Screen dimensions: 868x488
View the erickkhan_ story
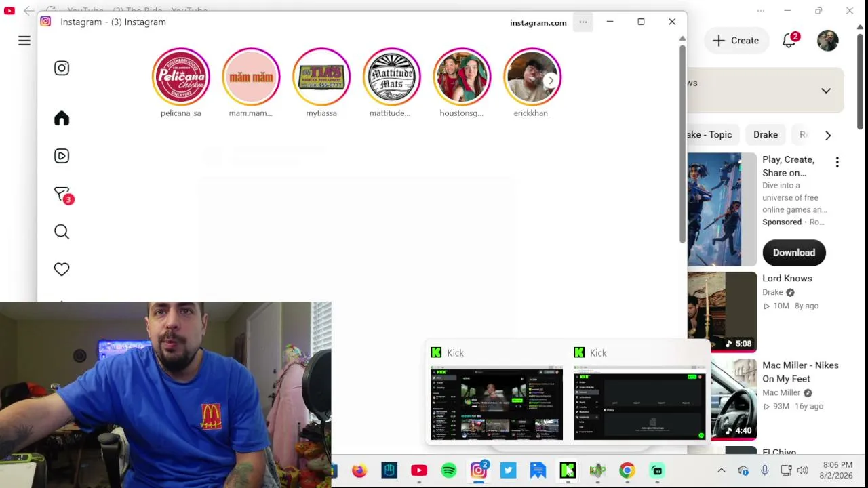coord(532,77)
